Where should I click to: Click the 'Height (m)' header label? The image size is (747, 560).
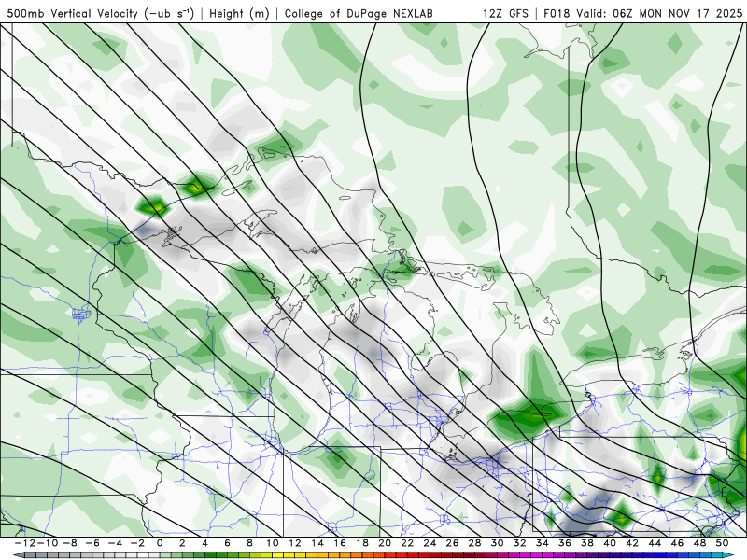(240, 13)
